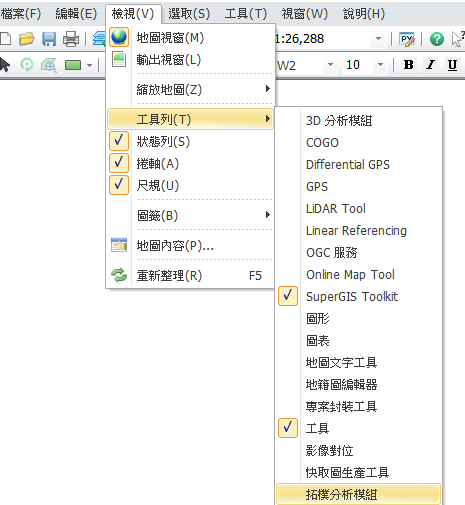Click the green refresh rotate tool icon
Screen dimensions: 465x505
point(27,65)
